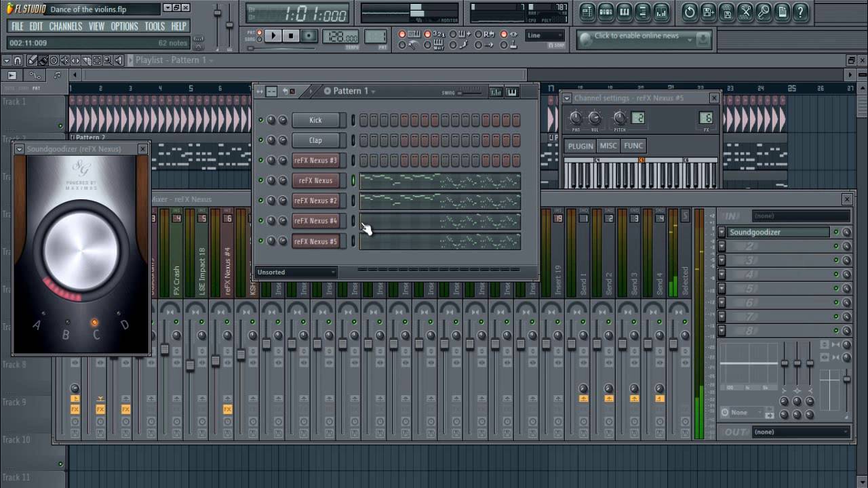Open the Browser shortcut icon
The height and width of the screenshot is (488, 868).
tap(643, 12)
